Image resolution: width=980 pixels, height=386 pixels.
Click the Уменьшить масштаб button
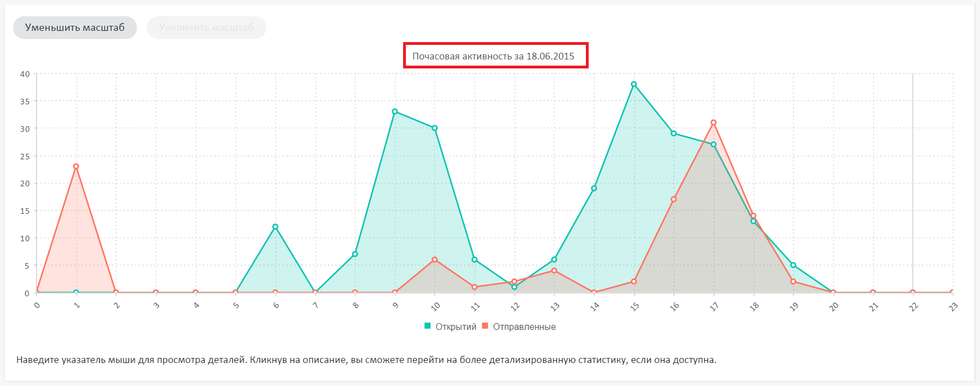tap(75, 27)
